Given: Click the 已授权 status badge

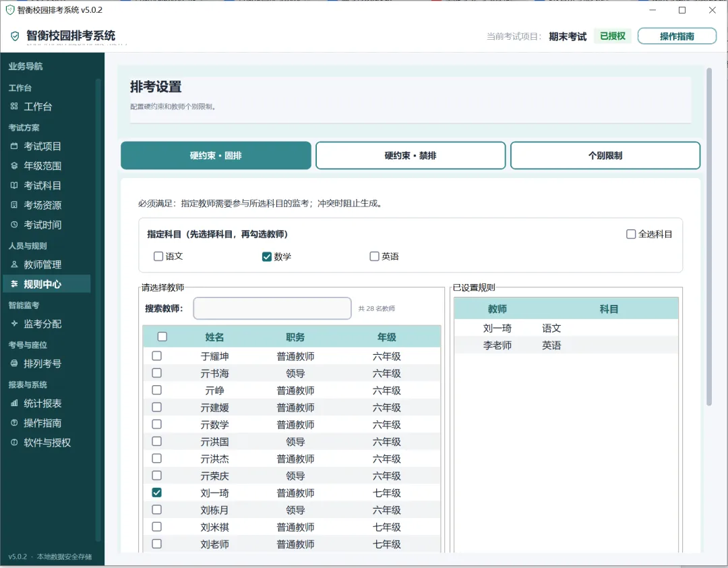Looking at the screenshot, I should (x=612, y=36).
